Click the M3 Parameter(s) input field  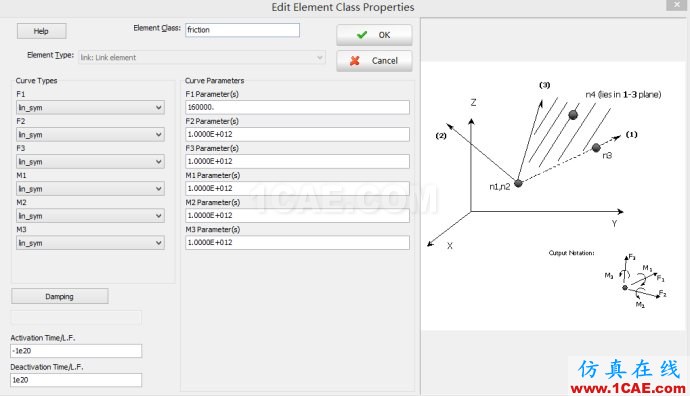pos(297,242)
